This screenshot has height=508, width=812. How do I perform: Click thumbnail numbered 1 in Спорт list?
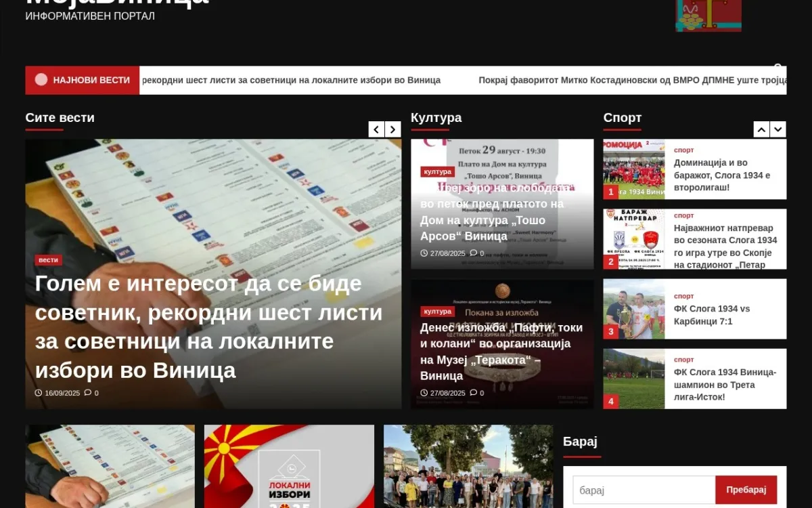[634, 169]
